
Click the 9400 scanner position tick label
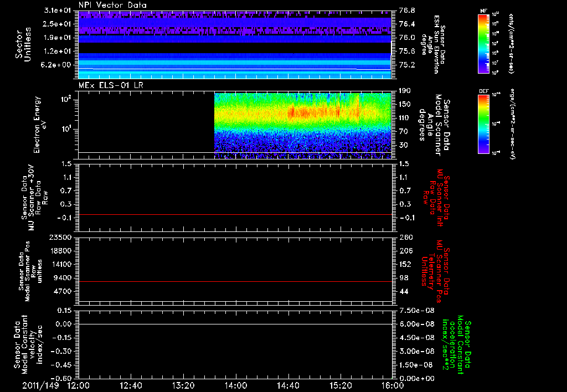(x=62, y=278)
